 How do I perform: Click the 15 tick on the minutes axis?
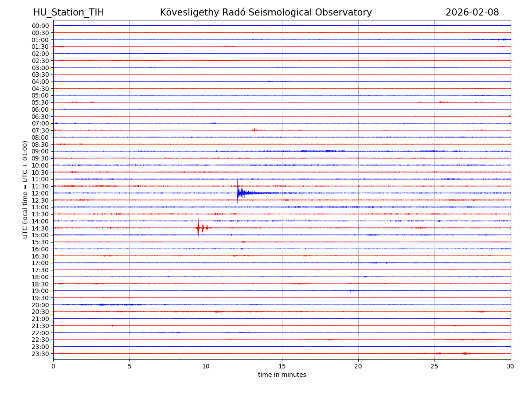282,366
